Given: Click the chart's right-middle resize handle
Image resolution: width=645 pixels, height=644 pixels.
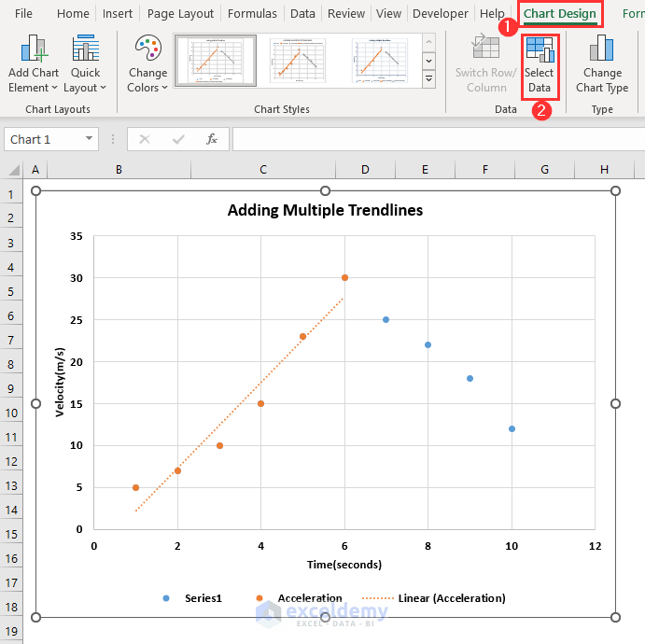Looking at the screenshot, I should [x=615, y=404].
